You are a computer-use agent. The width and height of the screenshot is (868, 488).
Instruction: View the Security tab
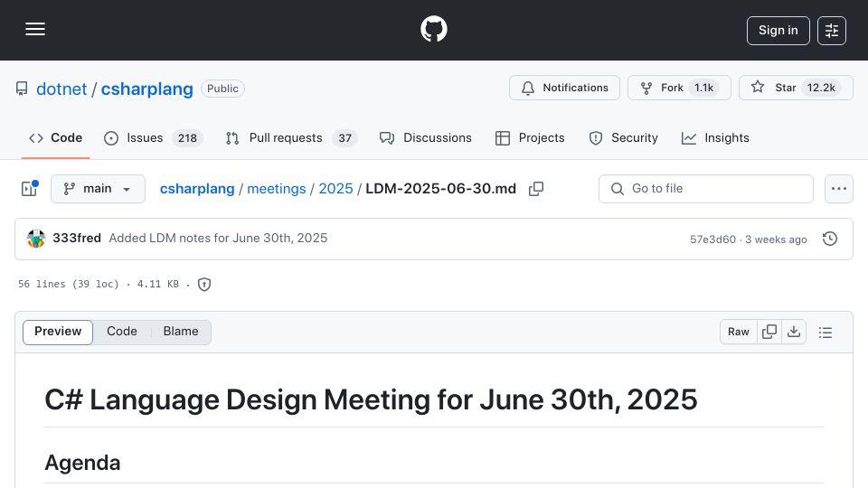coord(623,137)
